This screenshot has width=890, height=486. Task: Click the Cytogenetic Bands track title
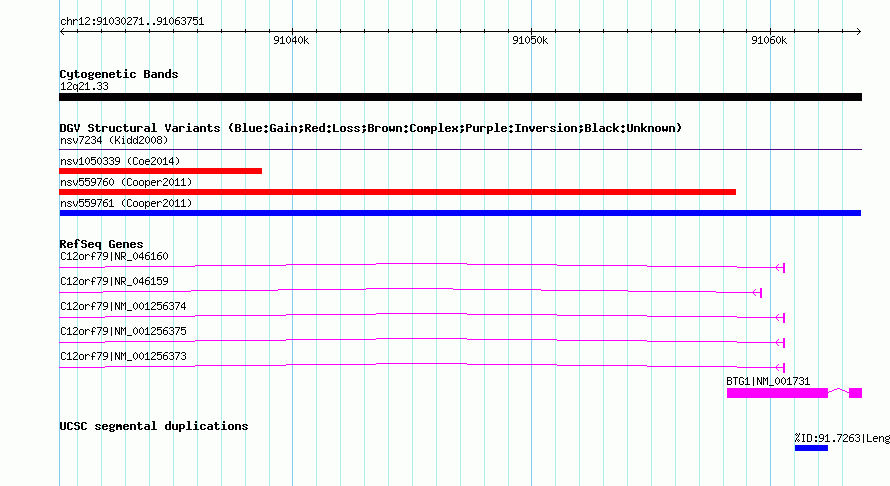click(119, 74)
